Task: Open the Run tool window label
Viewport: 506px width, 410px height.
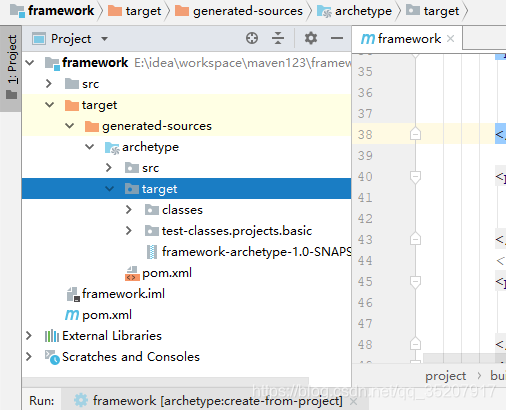Action: click(41, 400)
